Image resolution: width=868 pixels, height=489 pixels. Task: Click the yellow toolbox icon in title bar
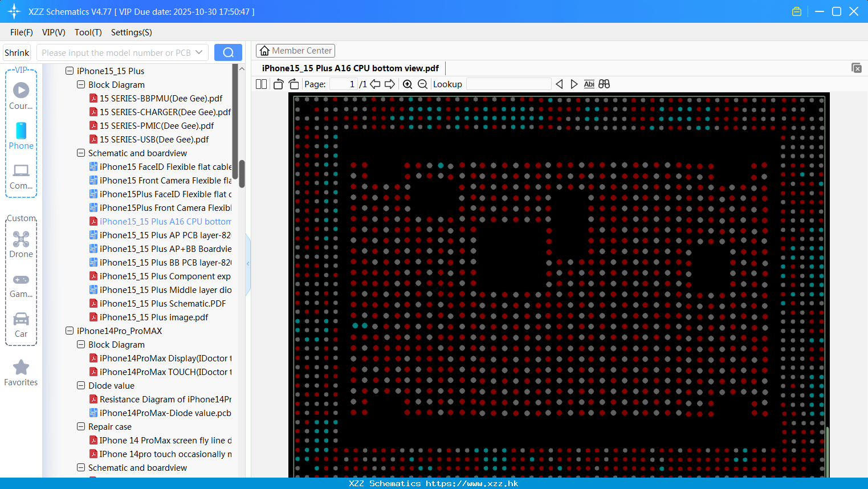click(797, 11)
